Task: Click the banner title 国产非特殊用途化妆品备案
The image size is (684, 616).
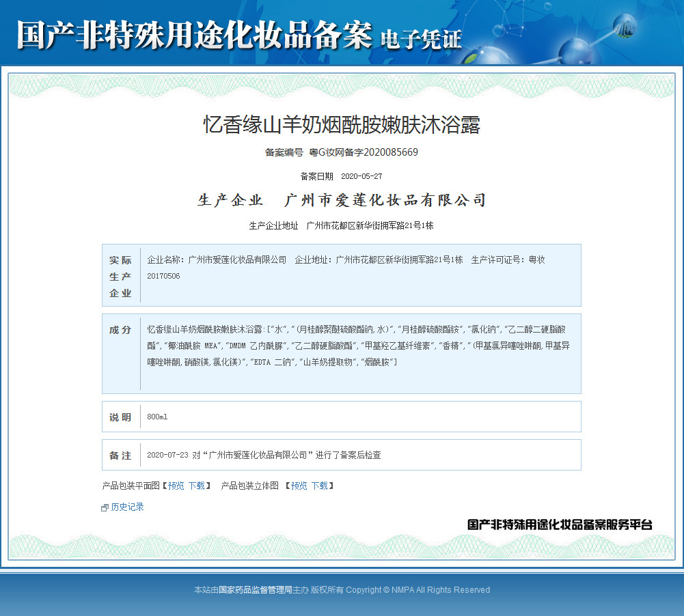Action: [x=194, y=35]
